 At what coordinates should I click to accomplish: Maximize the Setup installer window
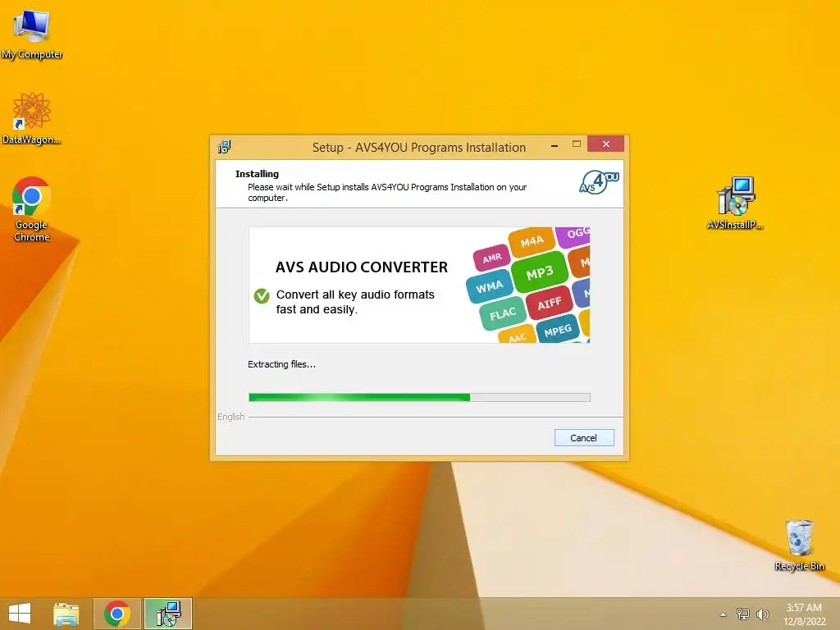coord(577,144)
